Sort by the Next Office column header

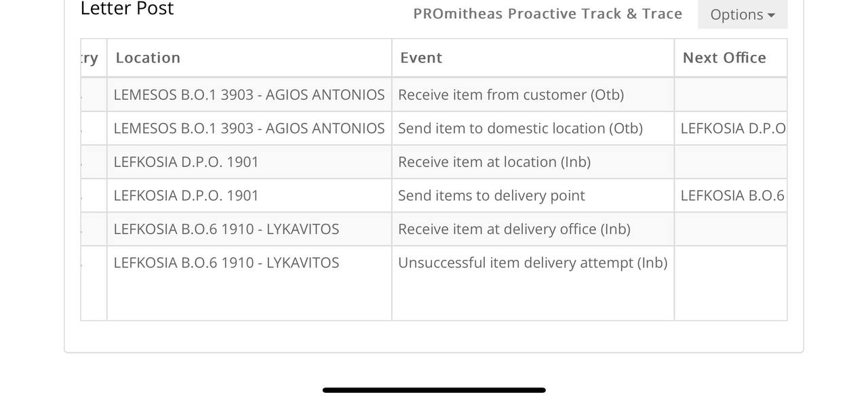click(724, 58)
